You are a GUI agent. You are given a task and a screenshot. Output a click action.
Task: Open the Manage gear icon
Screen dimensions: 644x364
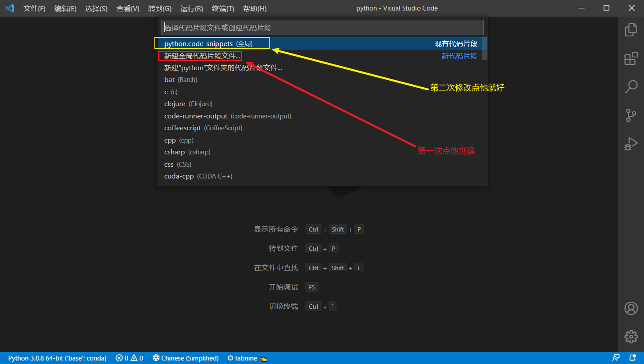point(631,337)
